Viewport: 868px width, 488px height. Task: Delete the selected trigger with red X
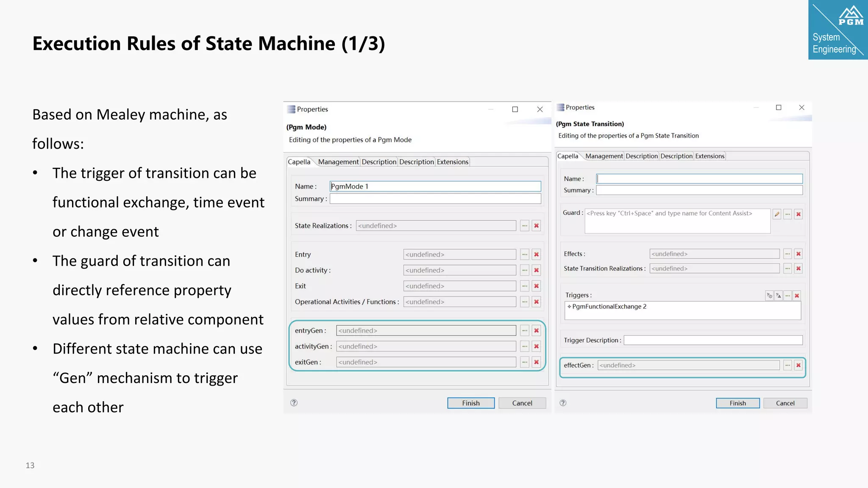click(x=797, y=296)
